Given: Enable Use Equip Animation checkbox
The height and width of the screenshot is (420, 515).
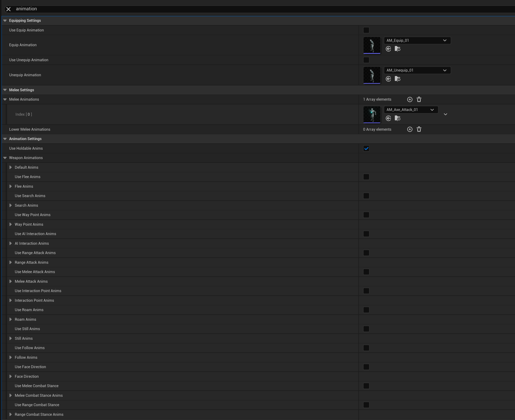Looking at the screenshot, I should (366, 30).
